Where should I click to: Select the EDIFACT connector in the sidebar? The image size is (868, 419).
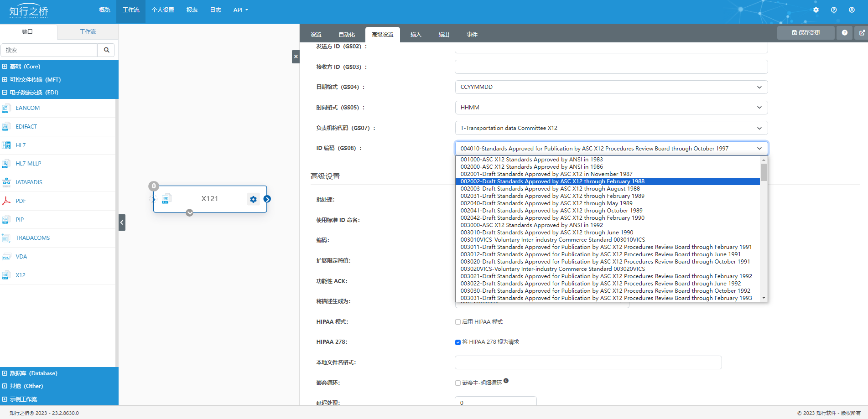pyautogui.click(x=25, y=126)
